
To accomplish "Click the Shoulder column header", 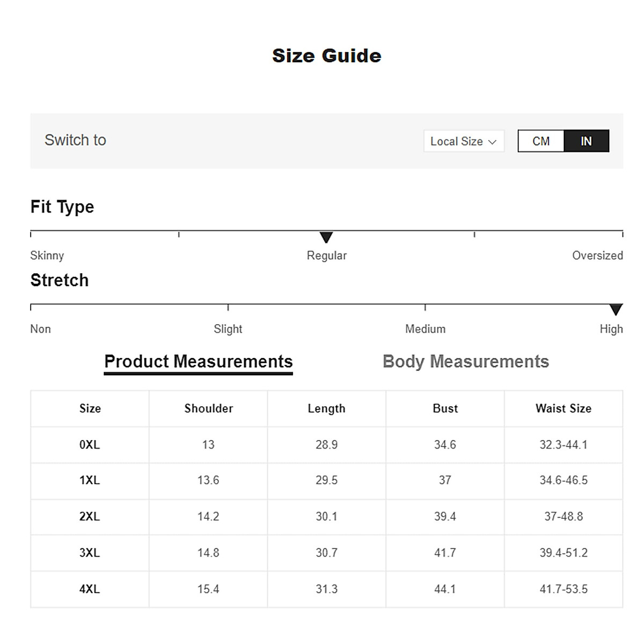I will 209,408.
